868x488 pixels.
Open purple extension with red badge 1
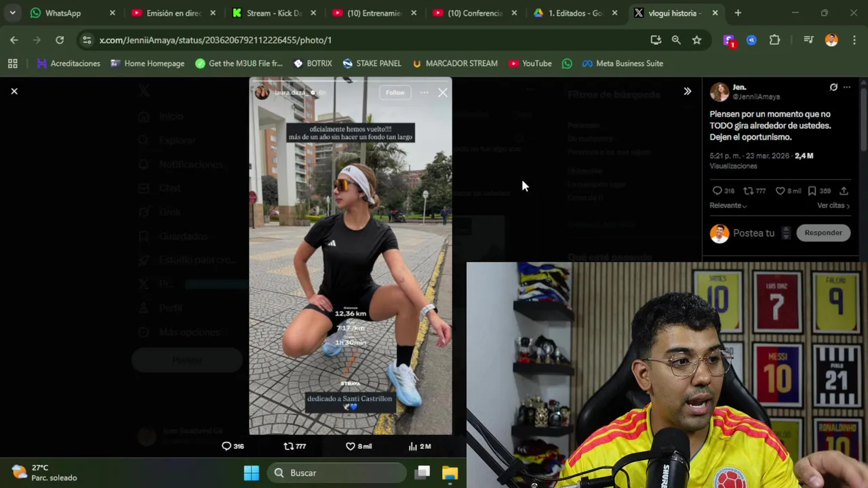click(x=729, y=41)
